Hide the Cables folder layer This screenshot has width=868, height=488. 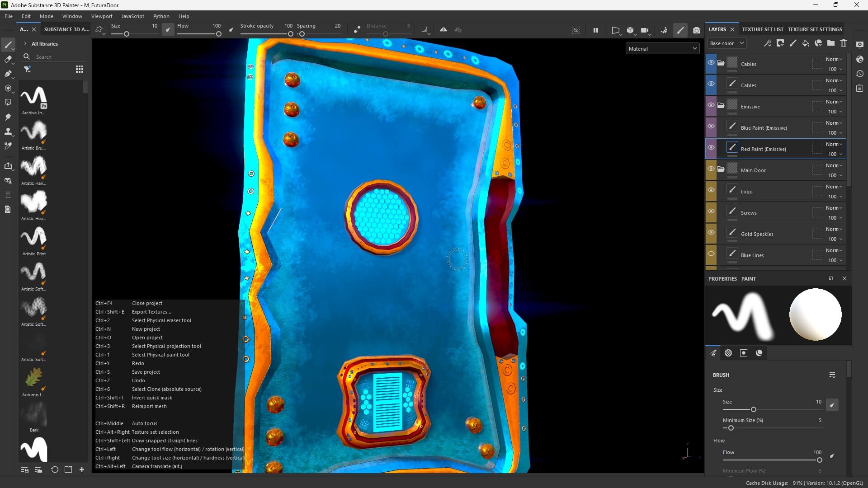point(711,63)
